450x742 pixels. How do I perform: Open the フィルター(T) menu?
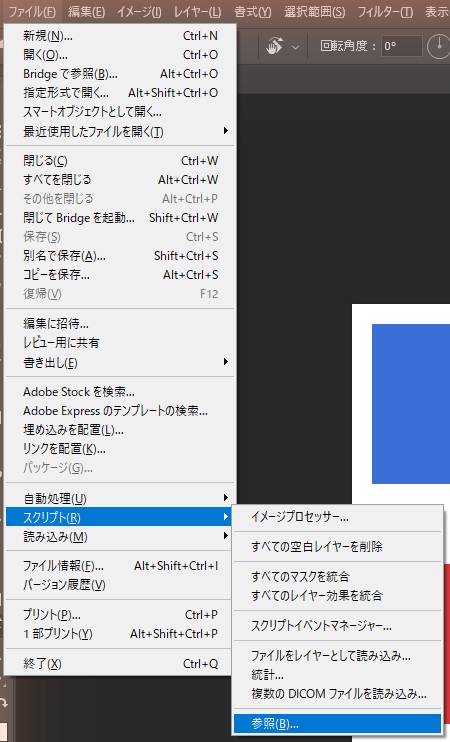[385, 11]
